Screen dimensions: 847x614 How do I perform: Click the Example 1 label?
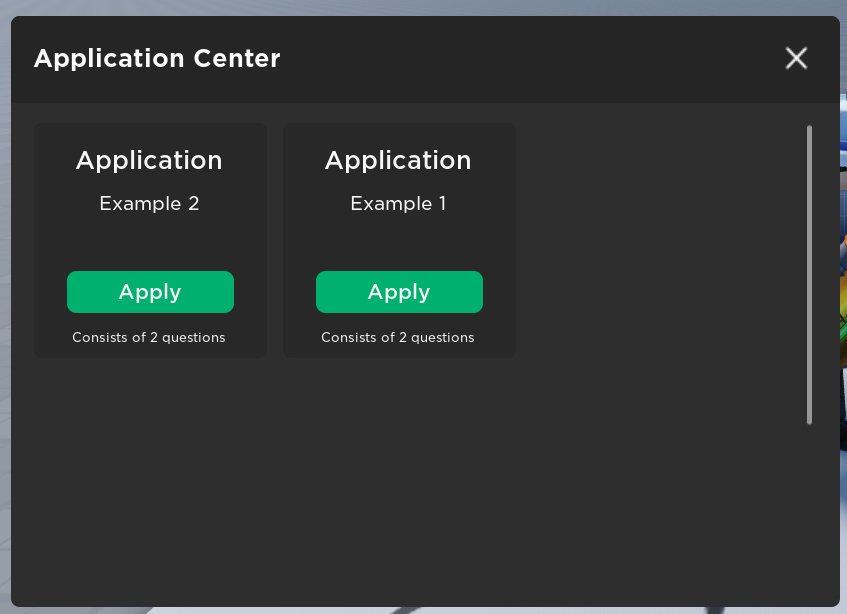[x=398, y=204]
